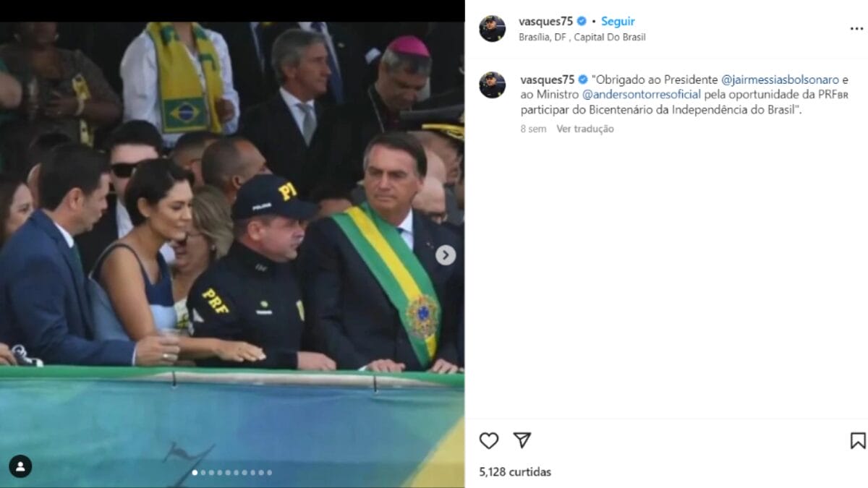The width and height of the screenshot is (868, 488).
Task: Click the avatar beside the caption
Action: click(493, 85)
